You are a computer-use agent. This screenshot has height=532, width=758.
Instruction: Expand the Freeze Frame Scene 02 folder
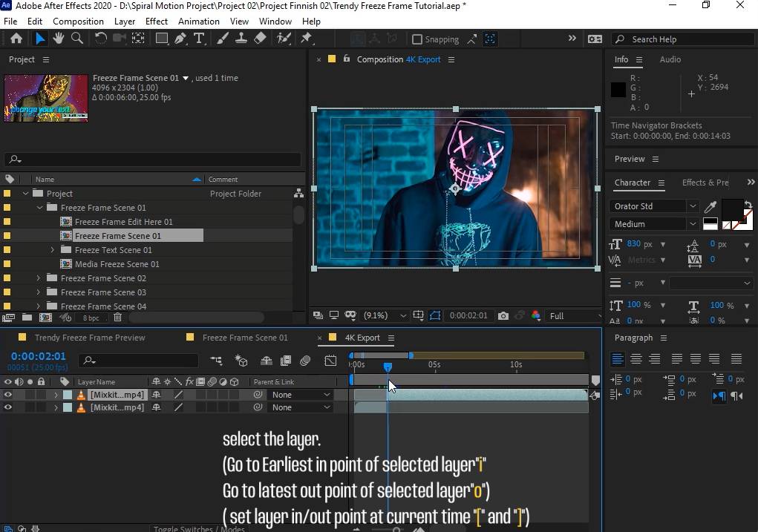click(x=39, y=278)
